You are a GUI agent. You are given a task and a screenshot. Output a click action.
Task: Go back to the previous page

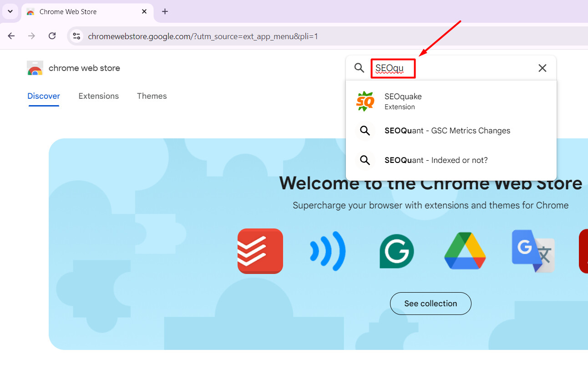[x=11, y=36]
